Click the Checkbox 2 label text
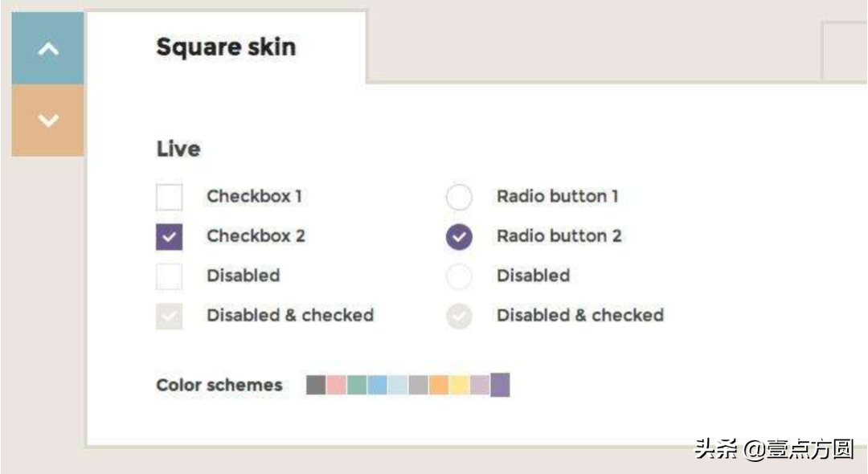 [256, 236]
